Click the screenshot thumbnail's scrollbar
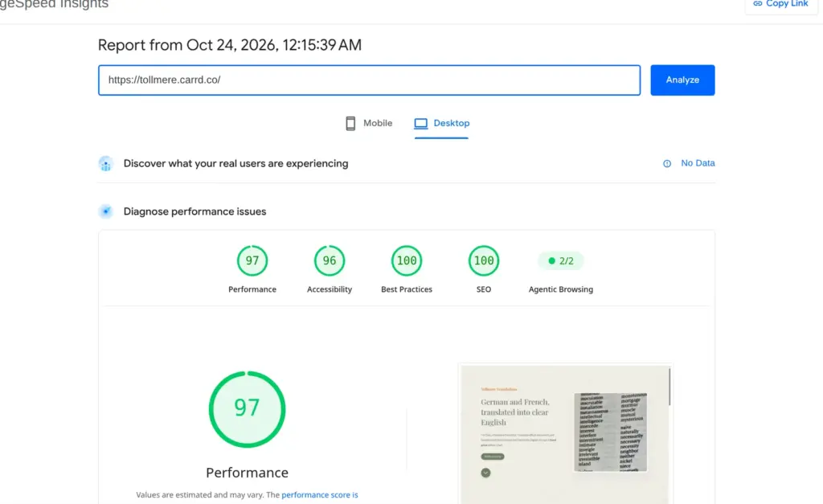 coord(669,387)
